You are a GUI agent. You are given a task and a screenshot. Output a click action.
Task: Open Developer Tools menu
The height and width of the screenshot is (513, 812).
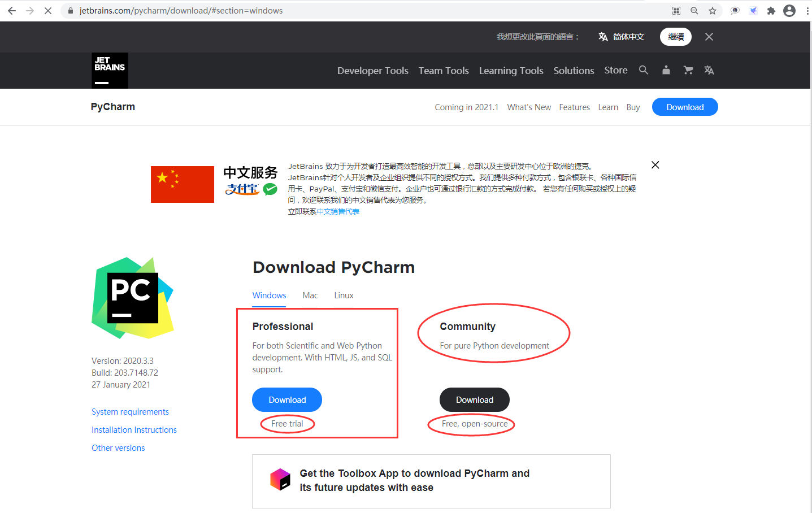[x=373, y=71]
